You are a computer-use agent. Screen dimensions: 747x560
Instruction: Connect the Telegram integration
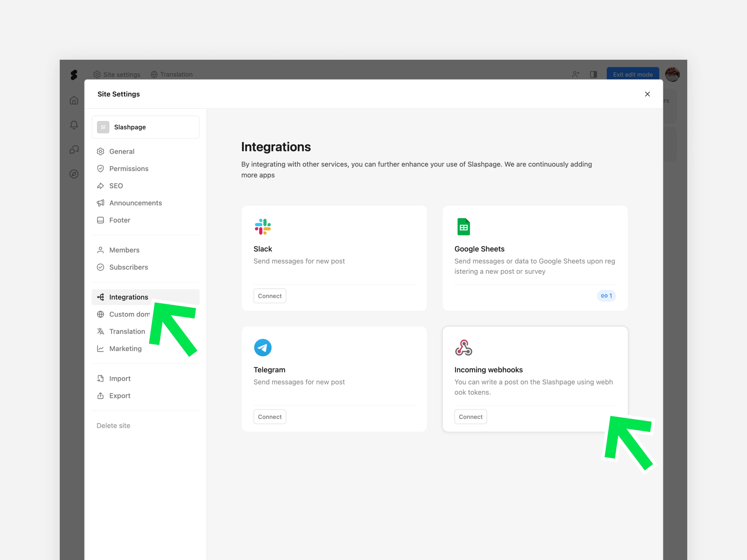269,417
